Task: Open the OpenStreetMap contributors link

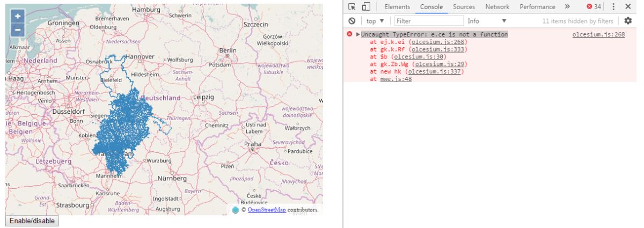Action: (x=266, y=210)
